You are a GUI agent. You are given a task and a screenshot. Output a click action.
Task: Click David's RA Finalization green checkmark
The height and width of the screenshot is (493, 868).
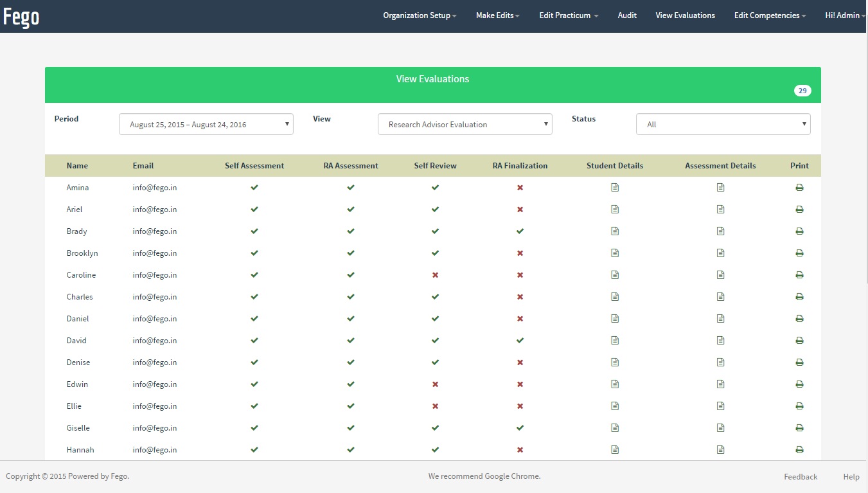click(x=520, y=341)
